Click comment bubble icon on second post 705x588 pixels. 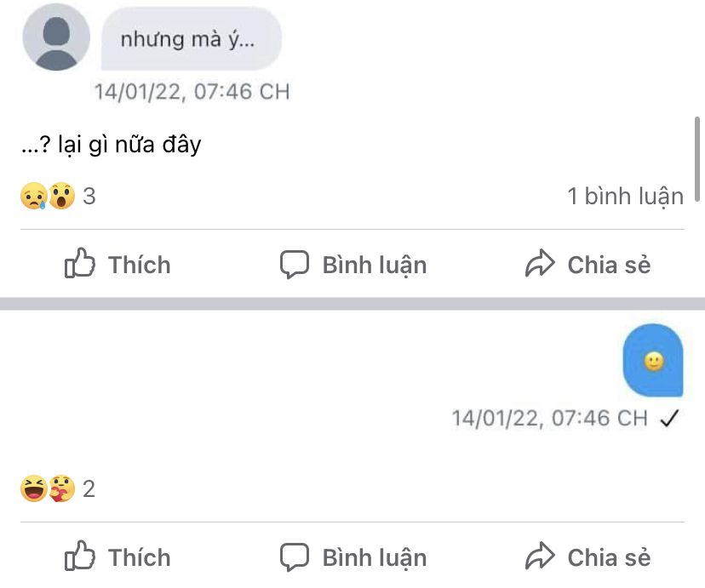295,557
